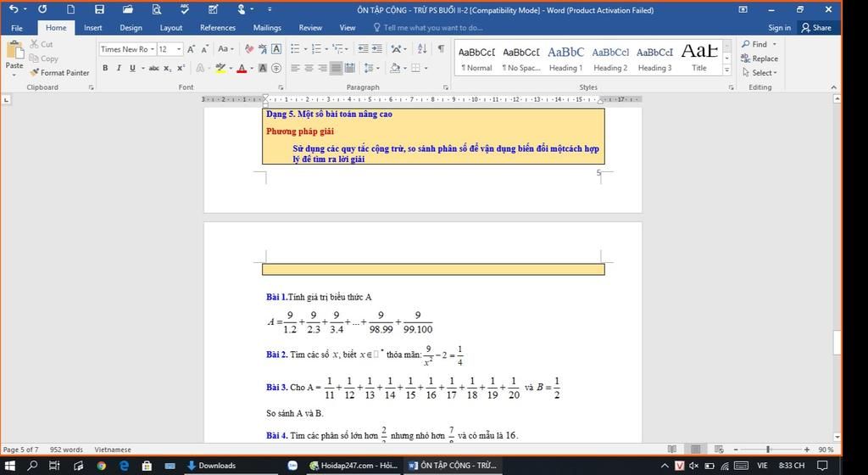Screen dimensions: 868x475
Task: Apply the Title style
Action: click(x=699, y=59)
